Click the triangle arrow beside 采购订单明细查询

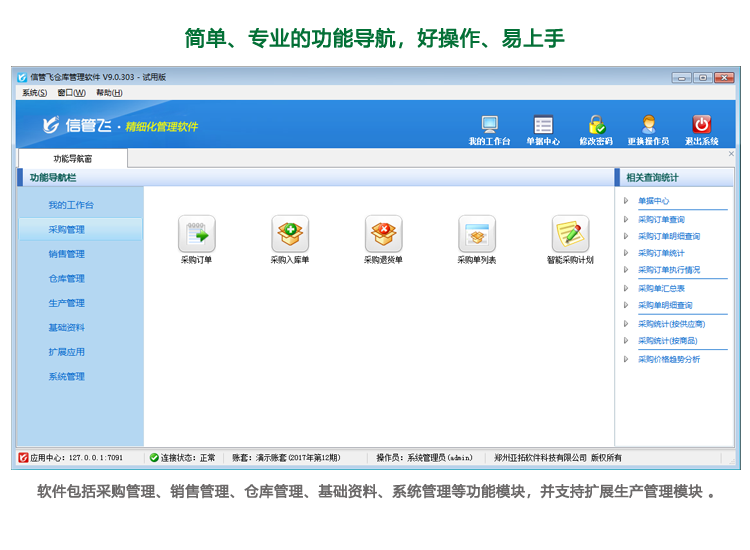click(626, 236)
